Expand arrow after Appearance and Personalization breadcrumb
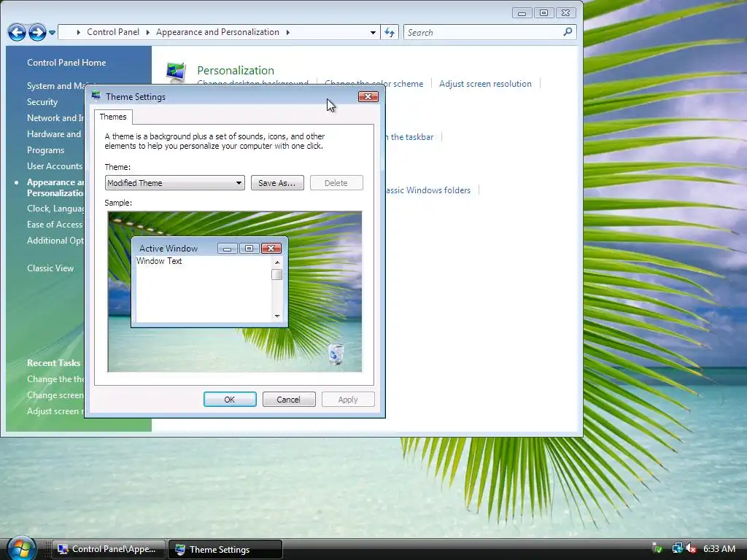The image size is (747, 560). (287, 32)
